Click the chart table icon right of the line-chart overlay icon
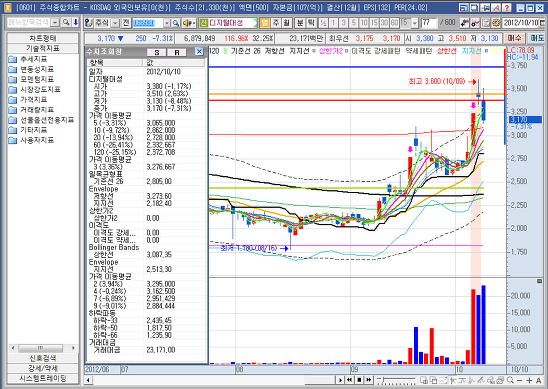The width and height of the screenshot is (548, 389). click(x=486, y=23)
